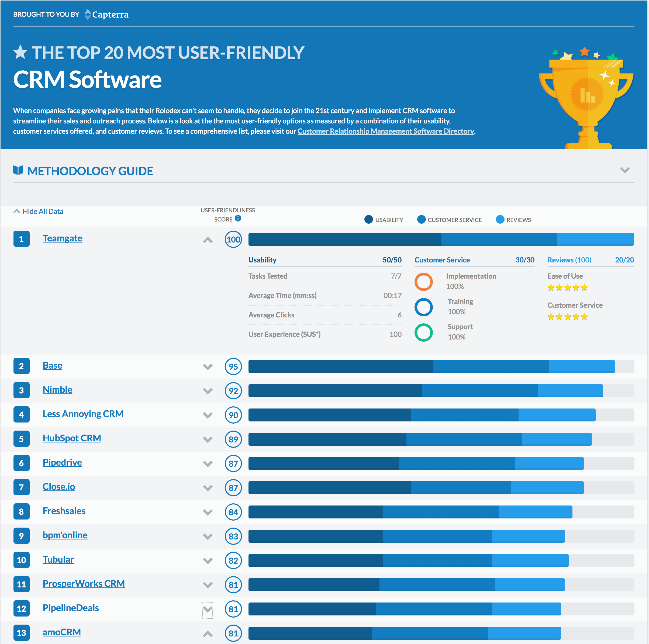Open the Nimble listing

point(57,389)
